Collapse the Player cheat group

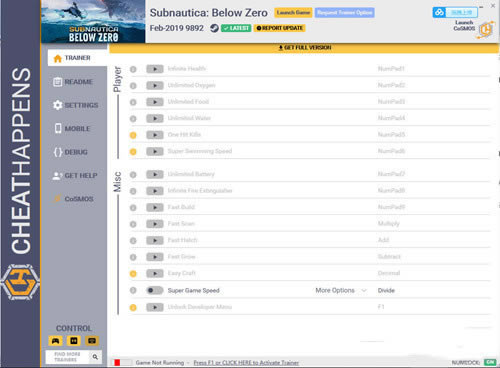[x=117, y=79]
